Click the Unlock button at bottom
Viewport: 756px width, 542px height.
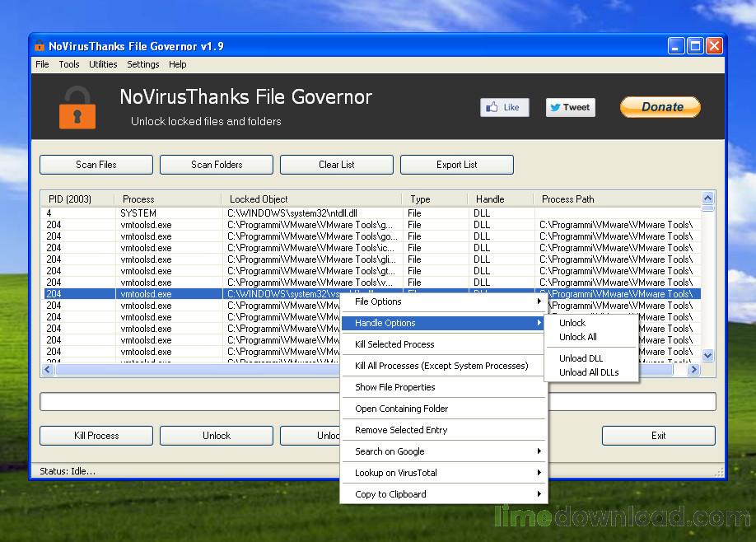click(217, 436)
